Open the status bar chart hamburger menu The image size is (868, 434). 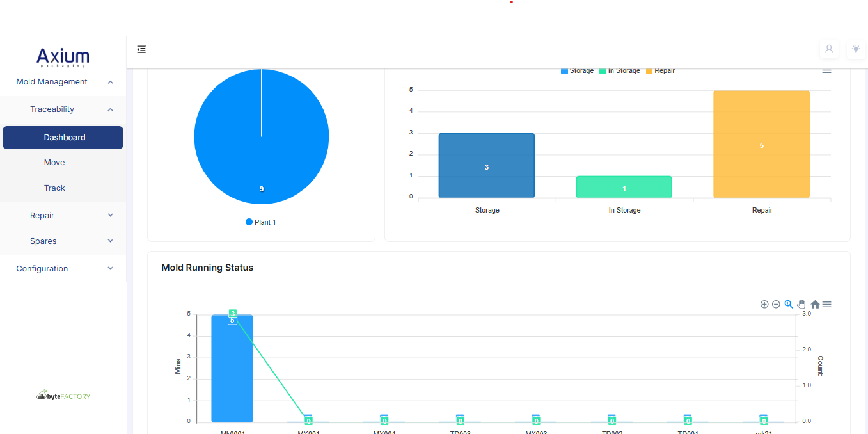pos(827,70)
